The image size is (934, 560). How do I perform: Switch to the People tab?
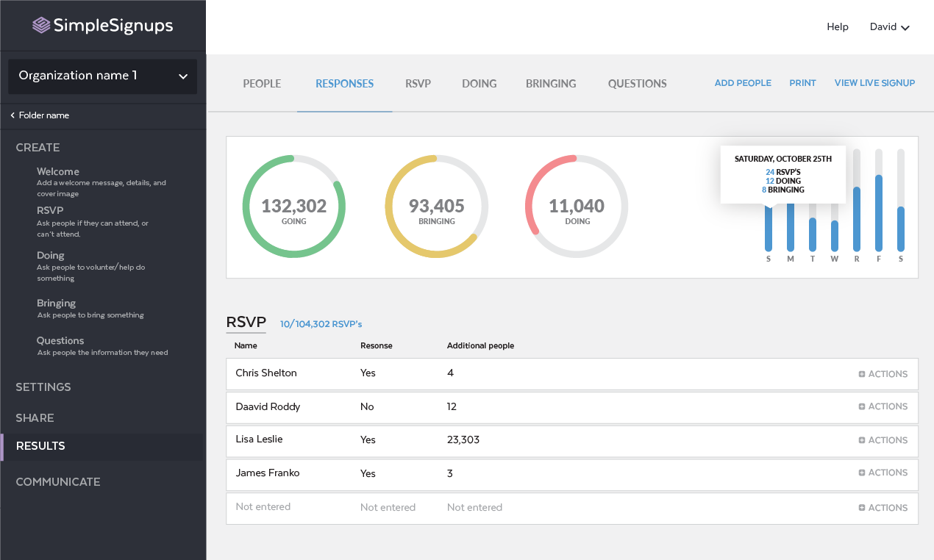(262, 84)
